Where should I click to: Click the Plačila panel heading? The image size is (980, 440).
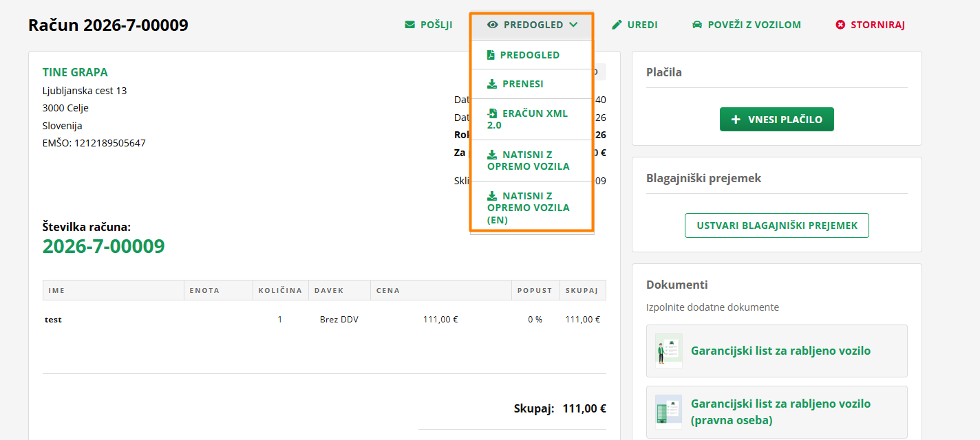664,72
